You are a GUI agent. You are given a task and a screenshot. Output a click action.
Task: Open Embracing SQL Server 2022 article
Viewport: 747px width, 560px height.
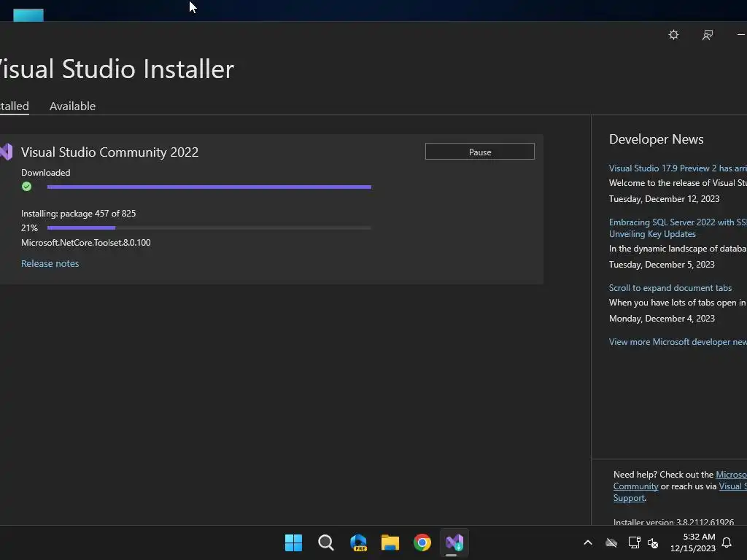click(678, 228)
